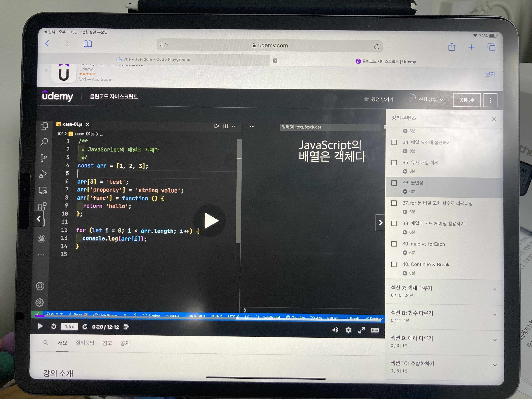The width and height of the screenshot is (532, 399).
Task: Open lecture notes icon beside timestamp
Action: point(126,327)
